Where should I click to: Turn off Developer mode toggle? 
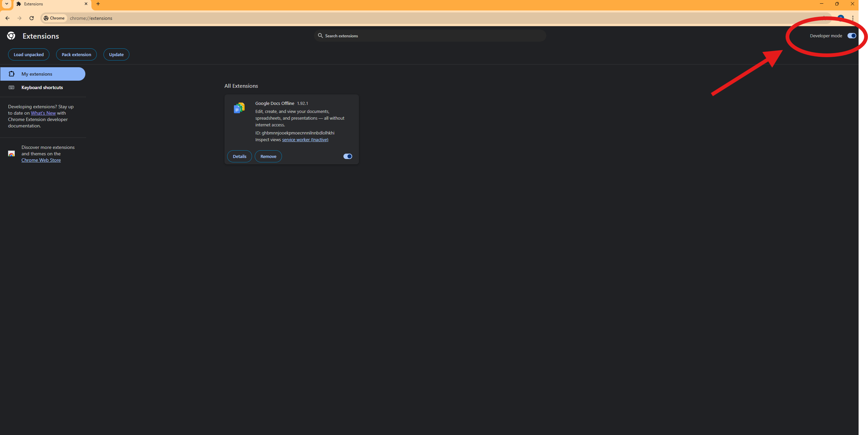tap(852, 36)
